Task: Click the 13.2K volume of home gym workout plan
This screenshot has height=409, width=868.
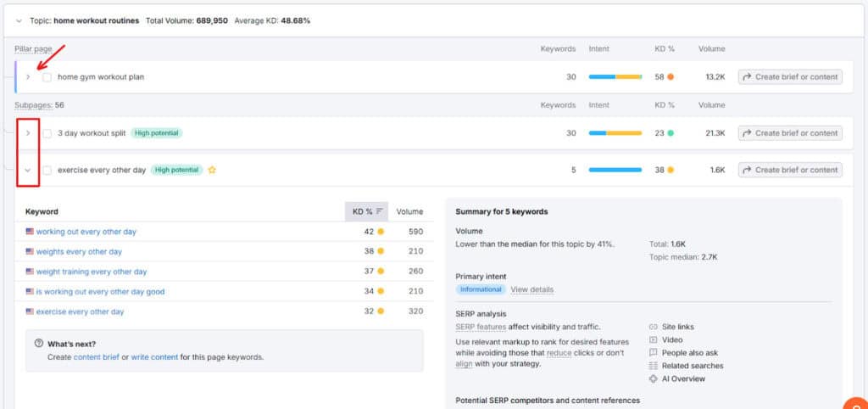Action: [x=715, y=77]
